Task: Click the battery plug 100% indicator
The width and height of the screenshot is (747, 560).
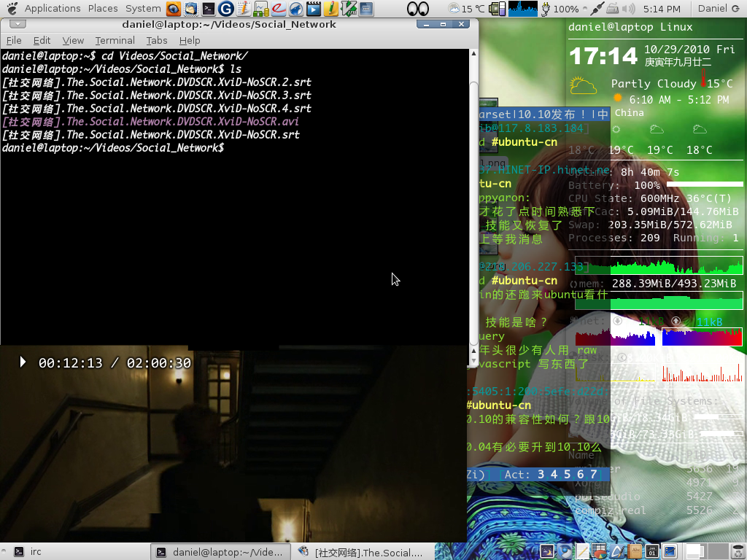Action: click(x=560, y=9)
